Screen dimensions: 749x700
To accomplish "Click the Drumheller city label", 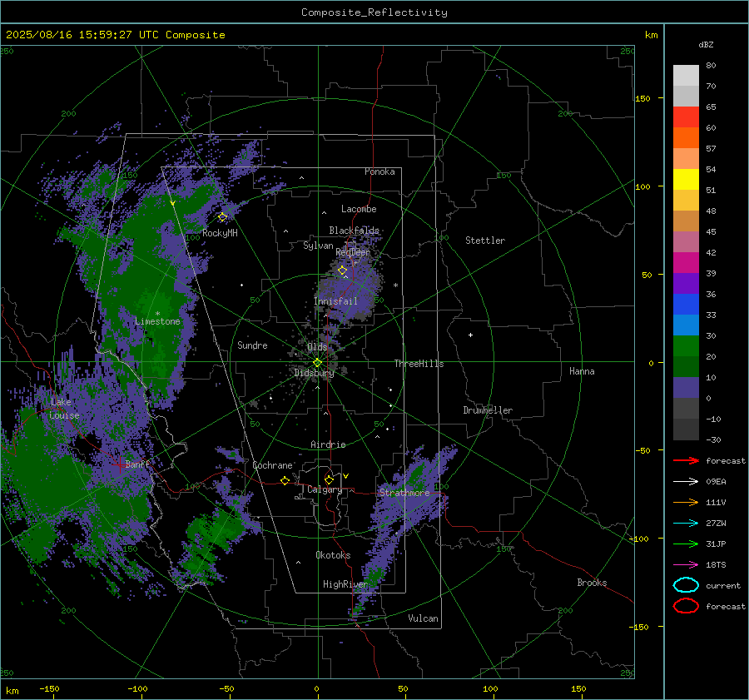I will (488, 410).
